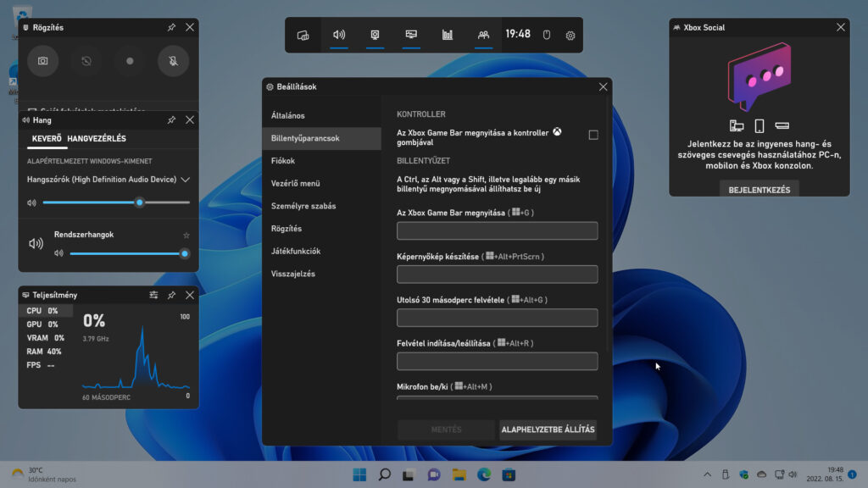The height and width of the screenshot is (488, 868).
Task: Switch to the HANGVEZÉRLÉS tab
Action: (x=97, y=138)
